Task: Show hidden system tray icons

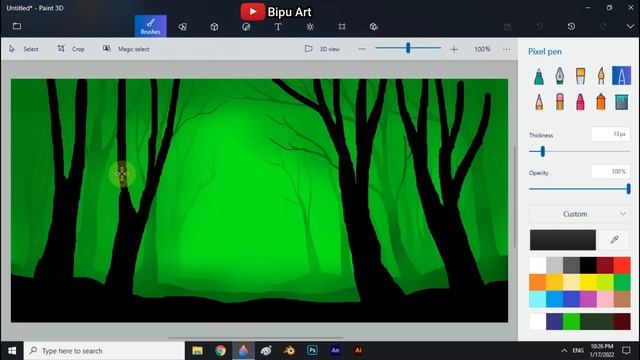Action: (x=564, y=351)
